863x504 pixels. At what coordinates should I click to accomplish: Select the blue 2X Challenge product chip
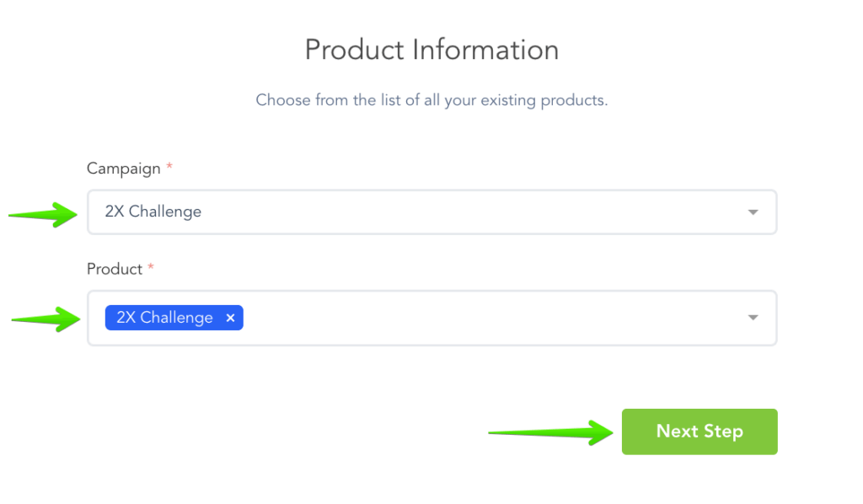tap(165, 318)
